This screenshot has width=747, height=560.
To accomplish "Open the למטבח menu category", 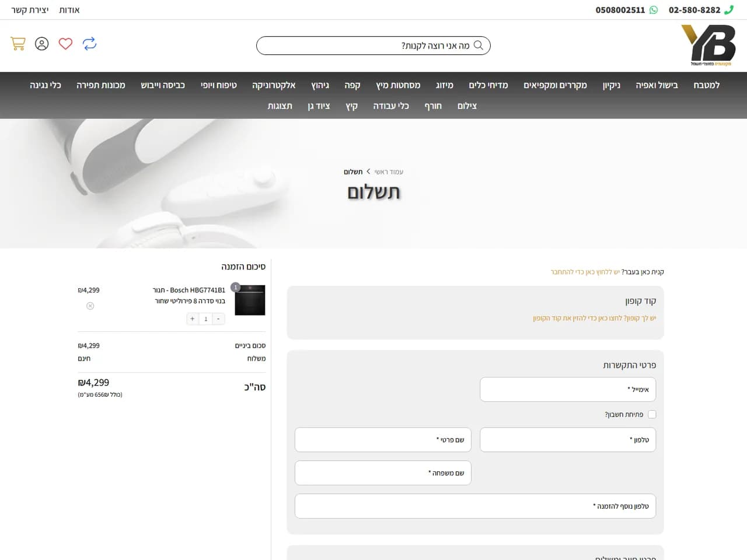I will [706, 85].
